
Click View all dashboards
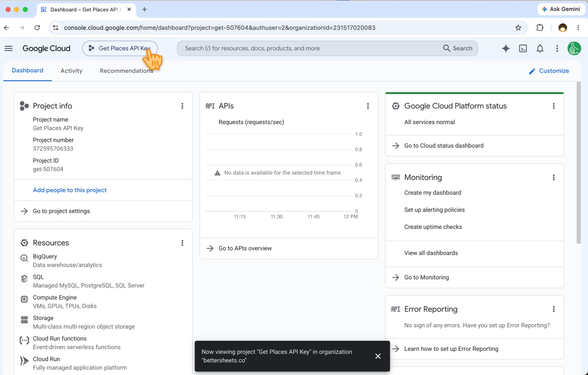tap(431, 253)
